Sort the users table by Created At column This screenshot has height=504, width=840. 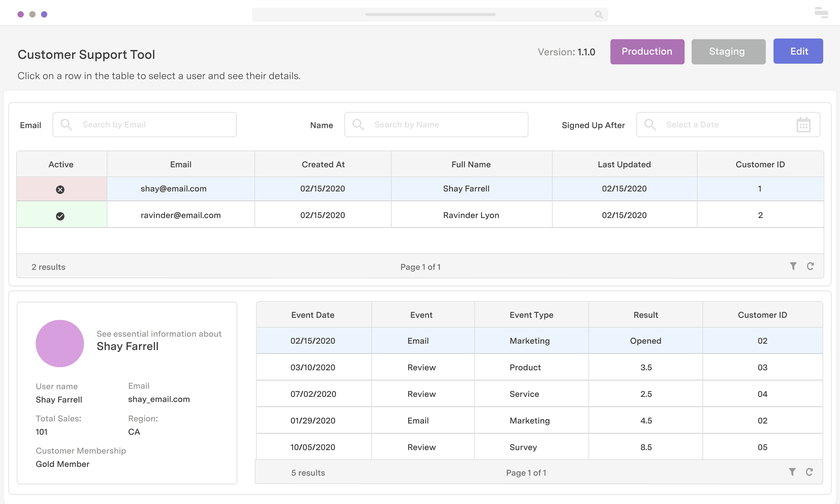tap(323, 164)
